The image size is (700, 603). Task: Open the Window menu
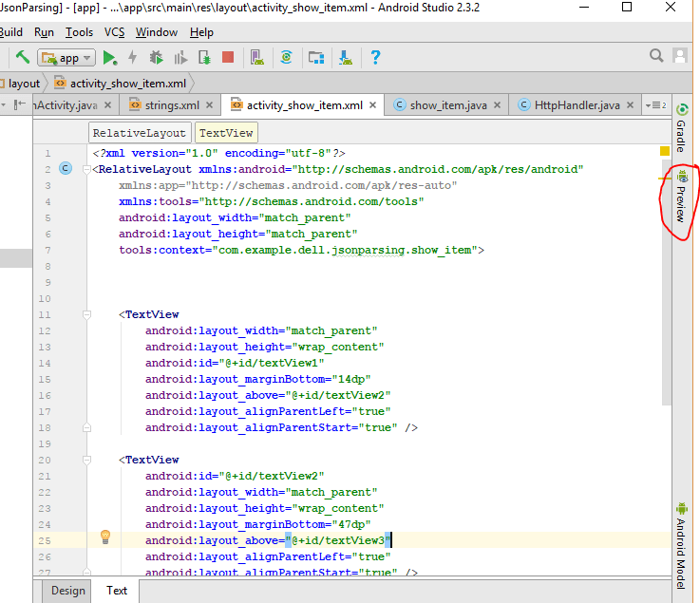pos(157,32)
